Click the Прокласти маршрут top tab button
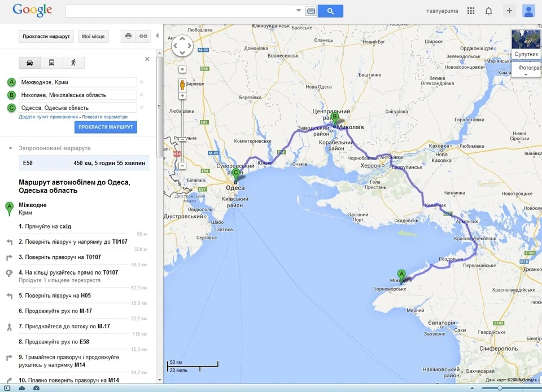The height and width of the screenshot is (392, 542). tap(46, 36)
